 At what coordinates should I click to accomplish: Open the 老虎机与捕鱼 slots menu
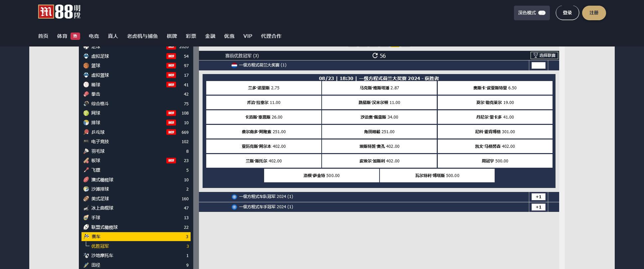point(142,36)
